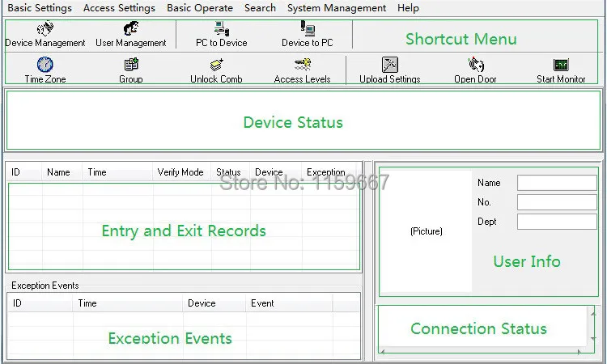
Task: Click the Event column header
Action: coord(289,303)
